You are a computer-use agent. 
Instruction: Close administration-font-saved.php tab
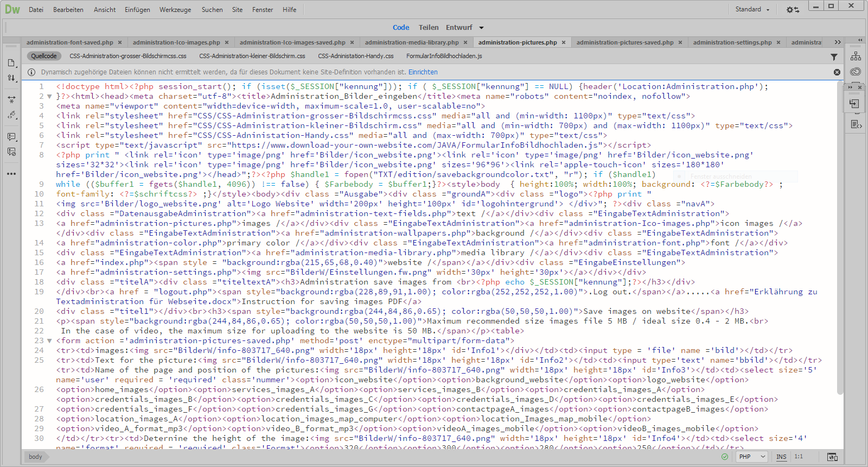pos(120,42)
